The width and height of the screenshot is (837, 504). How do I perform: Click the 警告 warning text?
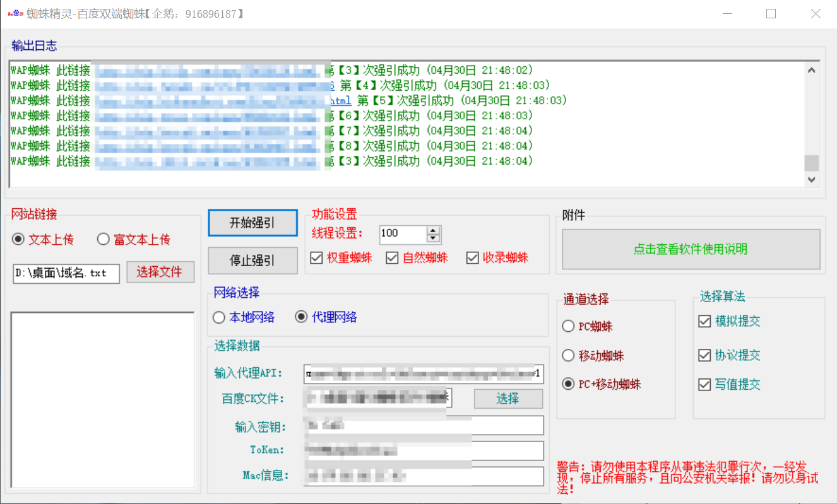(688, 478)
